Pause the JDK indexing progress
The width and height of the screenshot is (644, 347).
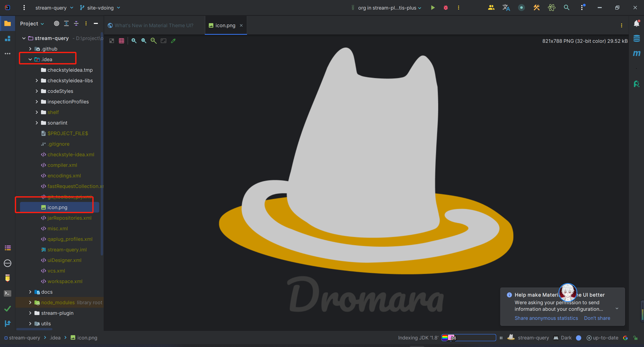[501, 338]
